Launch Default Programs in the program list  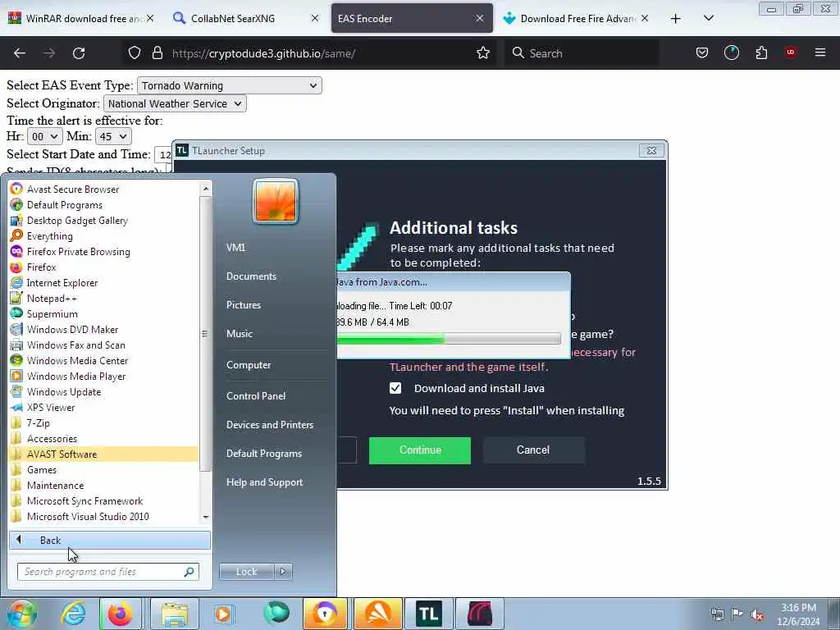coord(64,204)
